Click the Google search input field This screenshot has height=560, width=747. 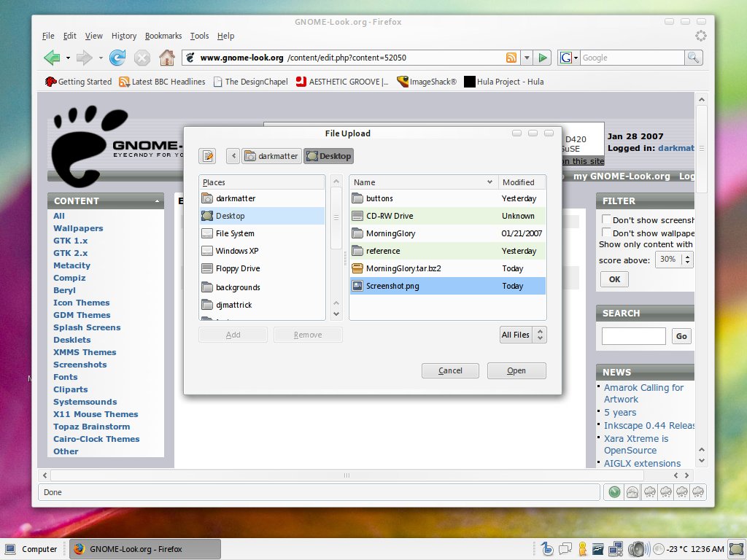(x=632, y=58)
